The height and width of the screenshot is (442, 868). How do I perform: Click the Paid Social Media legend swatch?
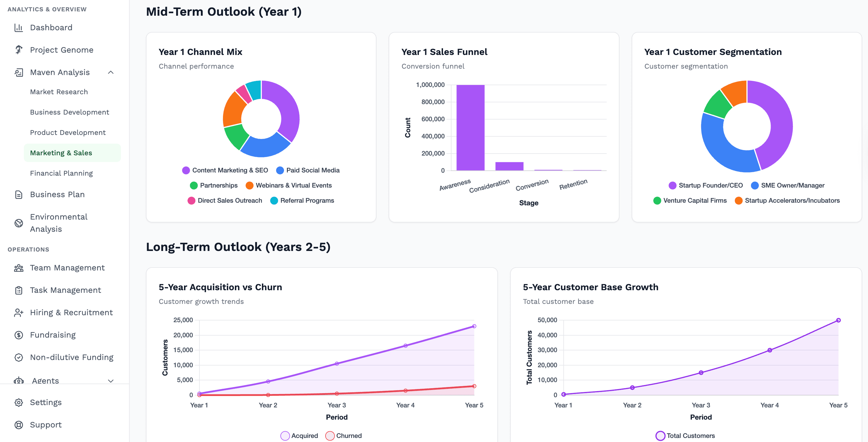(280, 171)
